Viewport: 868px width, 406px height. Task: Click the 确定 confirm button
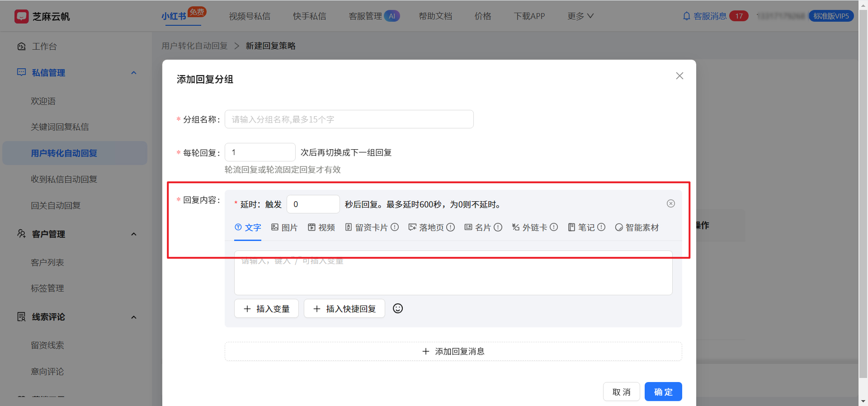click(663, 392)
